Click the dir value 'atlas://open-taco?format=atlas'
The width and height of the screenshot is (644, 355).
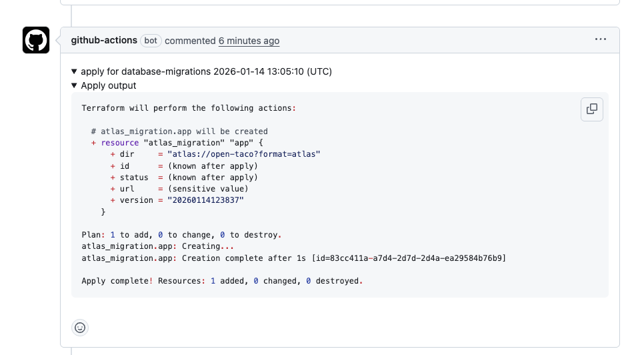[244, 154]
